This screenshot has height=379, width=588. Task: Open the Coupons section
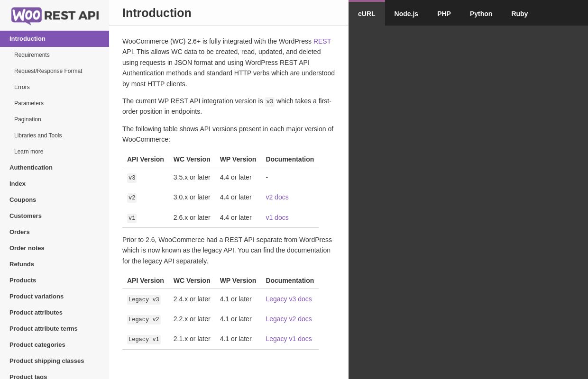(55, 200)
